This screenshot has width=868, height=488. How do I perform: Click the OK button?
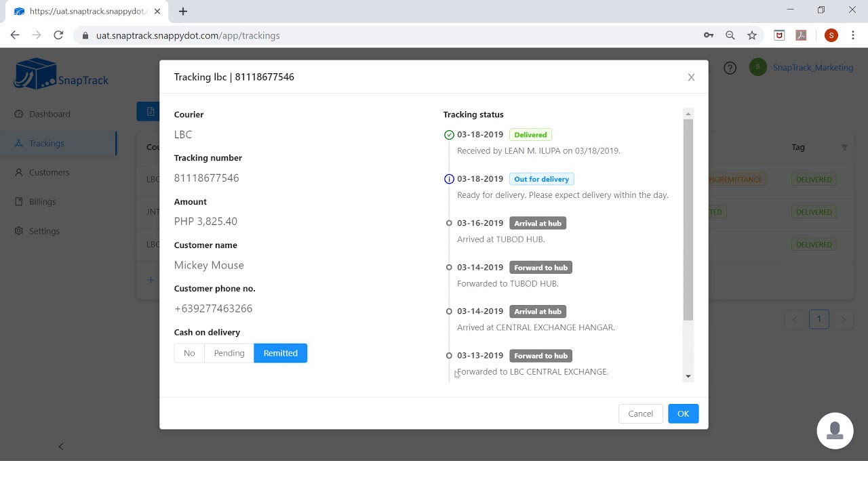683,413
